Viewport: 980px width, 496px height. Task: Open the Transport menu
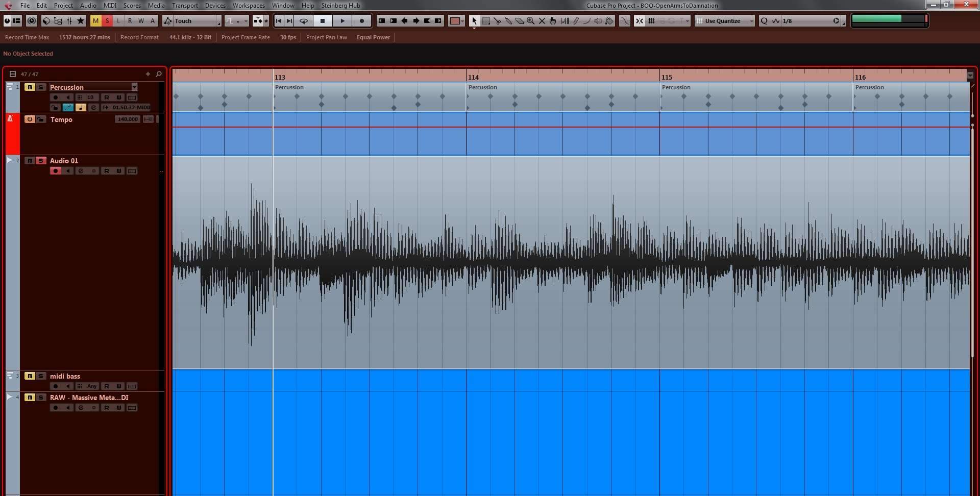point(185,6)
